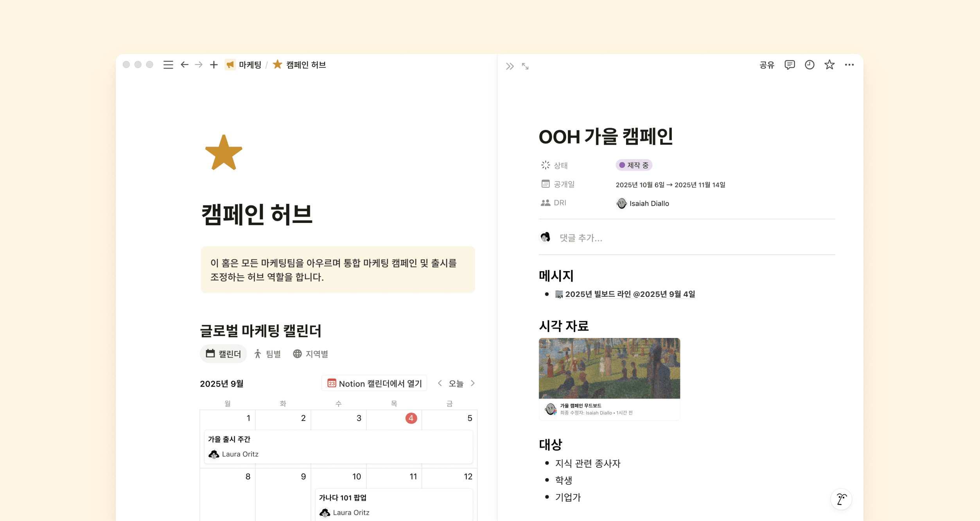Go back with the left arrow

185,65
